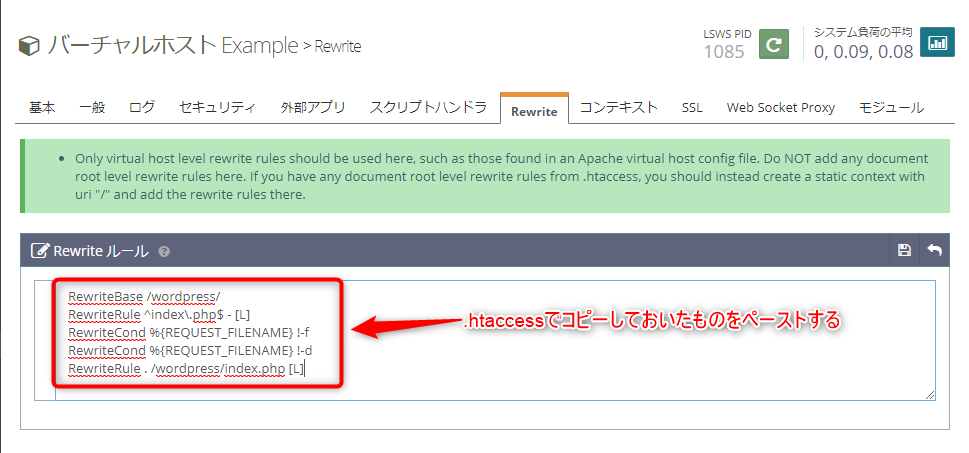
Task: Switch to the 基本 tab
Action: [x=42, y=107]
